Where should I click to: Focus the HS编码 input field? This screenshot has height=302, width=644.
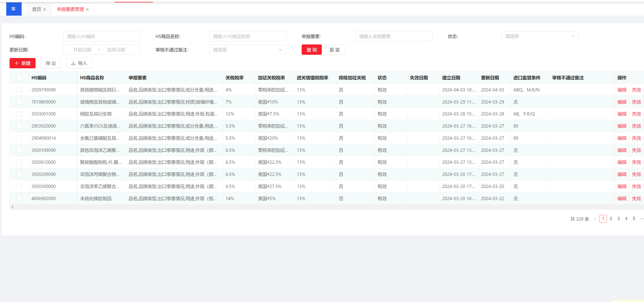tap(102, 36)
